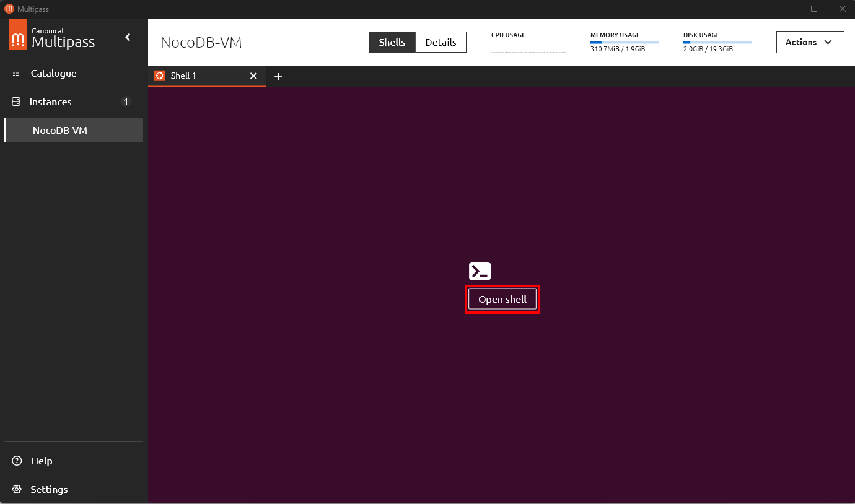Click the CPU usage graph

pyautogui.click(x=528, y=51)
